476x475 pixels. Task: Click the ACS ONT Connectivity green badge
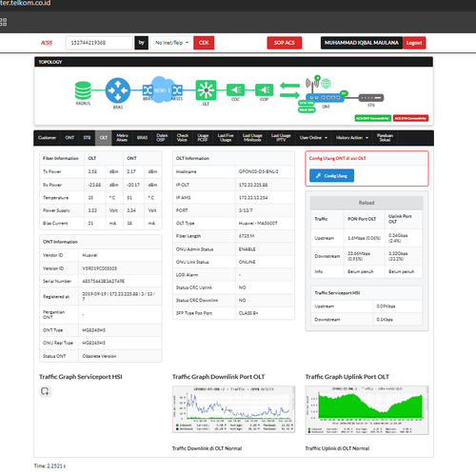point(373,118)
